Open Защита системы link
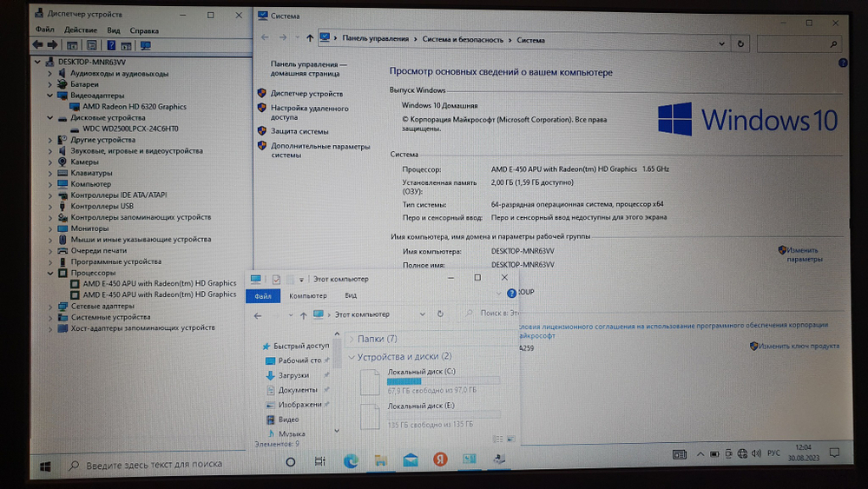 point(299,131)
